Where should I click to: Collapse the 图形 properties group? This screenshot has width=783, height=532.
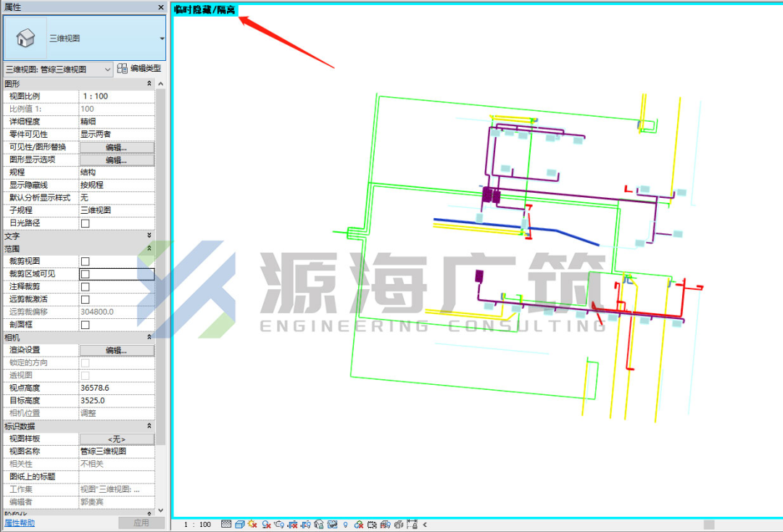tap(149, 83)
